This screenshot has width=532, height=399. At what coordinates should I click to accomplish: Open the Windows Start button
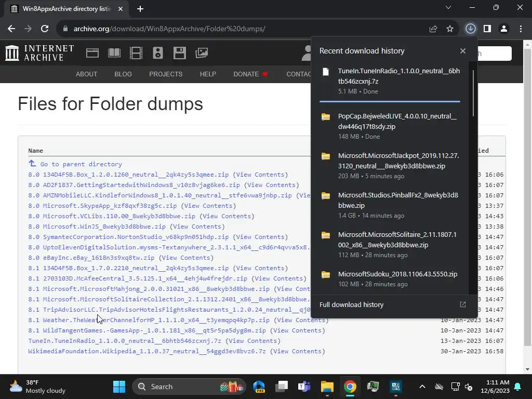pos(119,387)
